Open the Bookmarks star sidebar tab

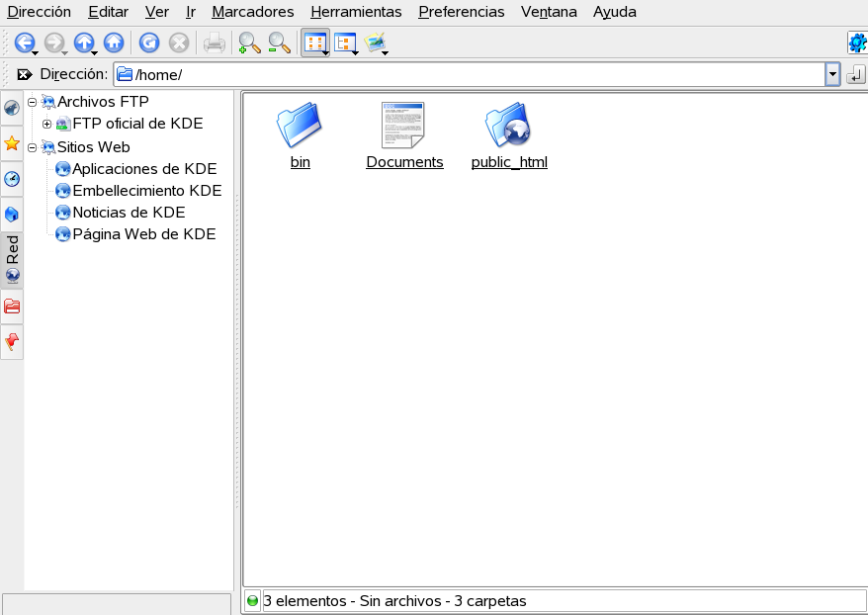12,143
